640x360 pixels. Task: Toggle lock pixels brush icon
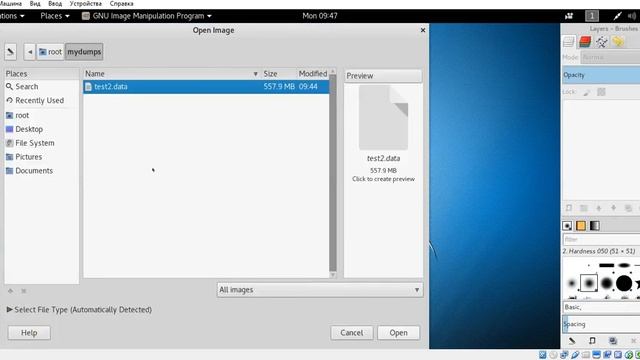click(x=587, y=92)
